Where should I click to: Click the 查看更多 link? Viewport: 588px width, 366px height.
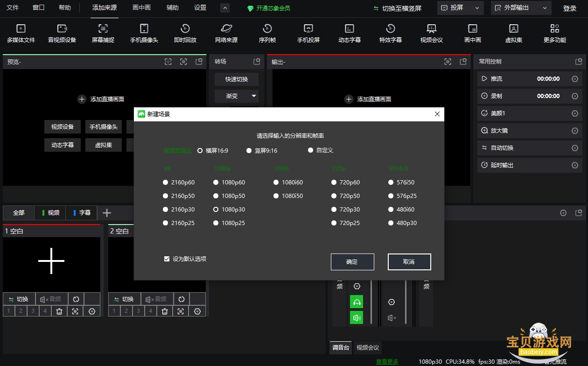point(387,362)
